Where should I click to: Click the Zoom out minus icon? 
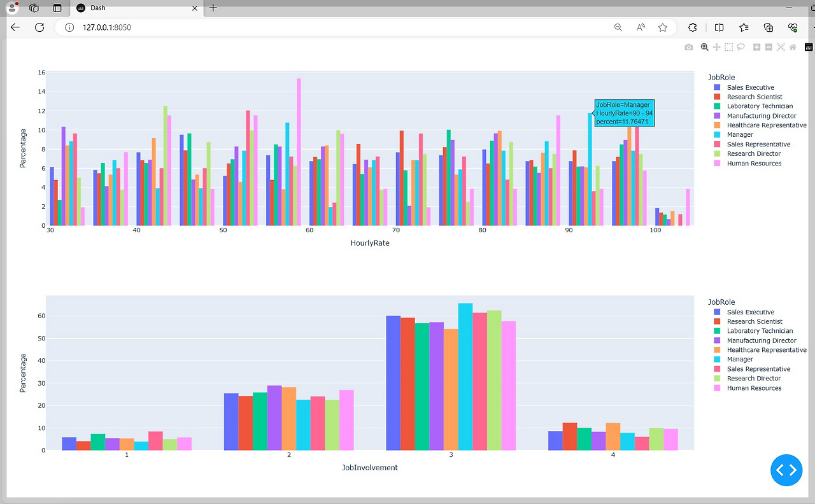(769, 47)
